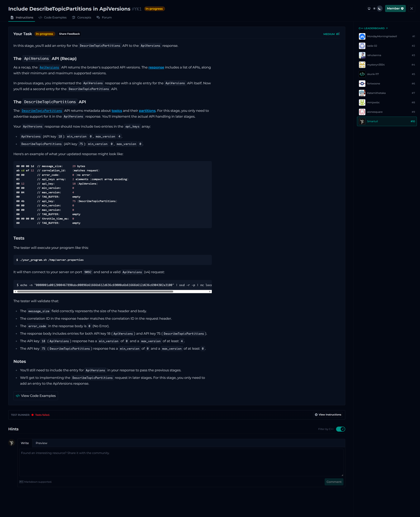Click the Share Feedback button
This screenshot has height=517, width=420.
click(69, 34)
